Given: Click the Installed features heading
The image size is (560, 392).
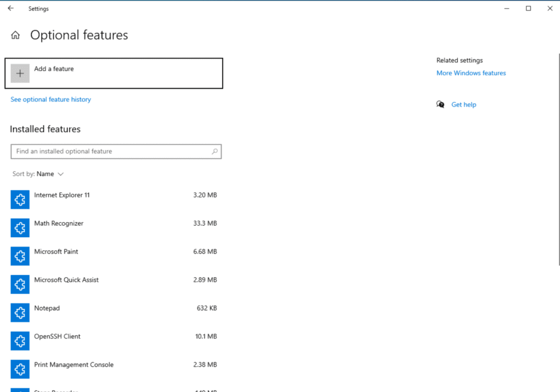Looking at the screenshot, I should pos(45,129).
